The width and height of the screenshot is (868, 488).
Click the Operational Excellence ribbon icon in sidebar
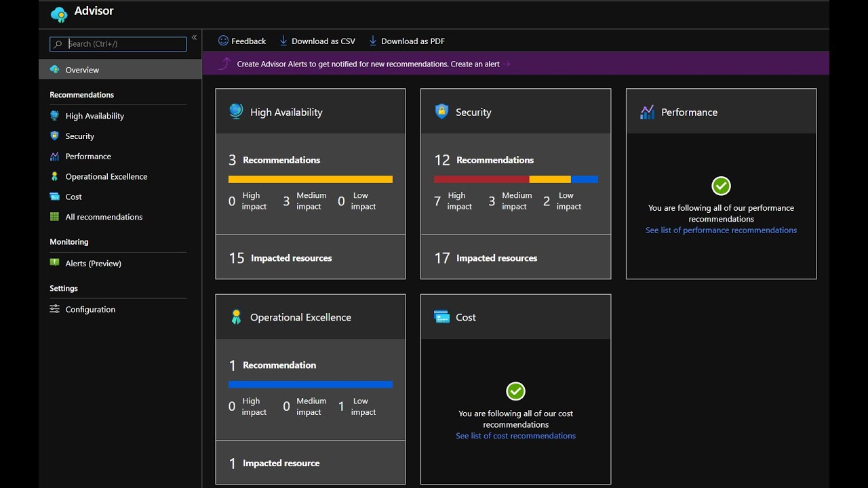click(x=54, y=176)
